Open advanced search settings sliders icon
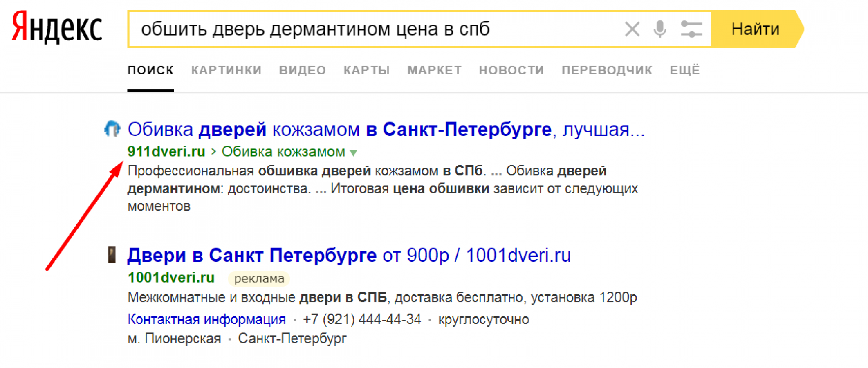Image resolution: width=868 pixels, height=368 pixels. [x=691, y=29]
